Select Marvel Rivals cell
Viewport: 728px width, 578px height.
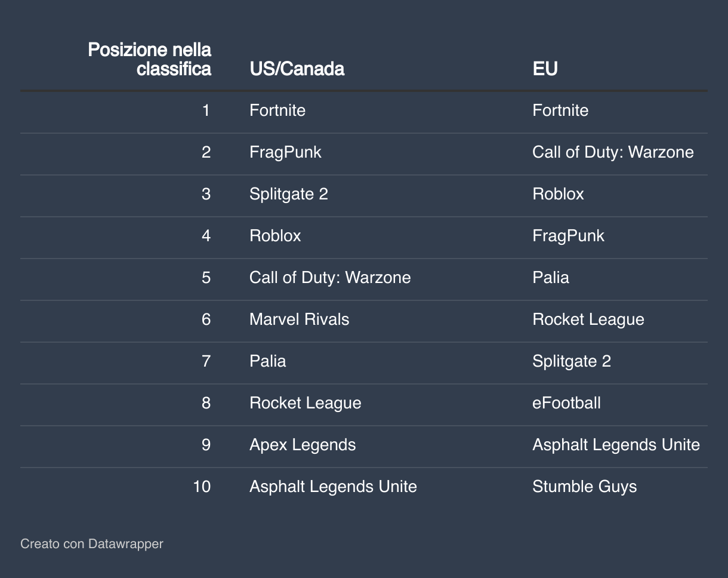(299, 319)
